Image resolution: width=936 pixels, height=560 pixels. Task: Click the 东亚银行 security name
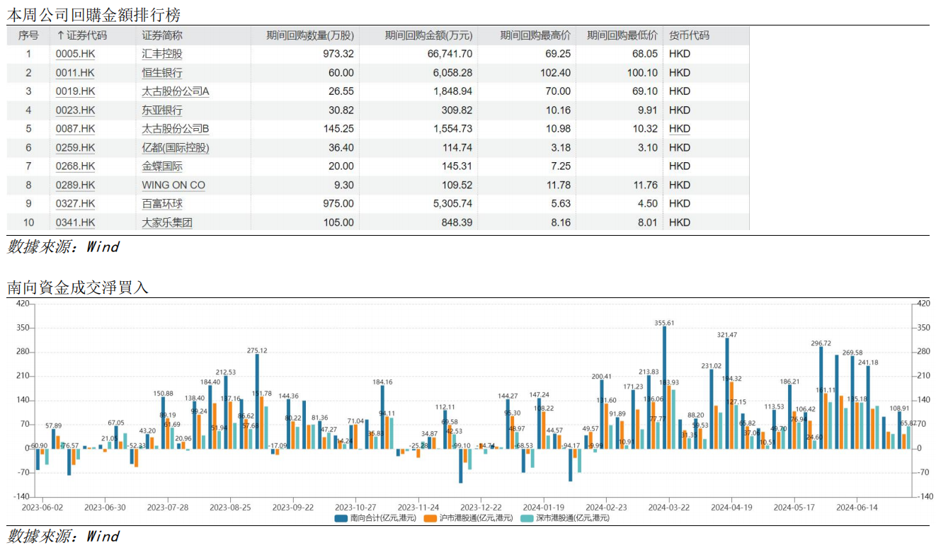click(162, 110)
